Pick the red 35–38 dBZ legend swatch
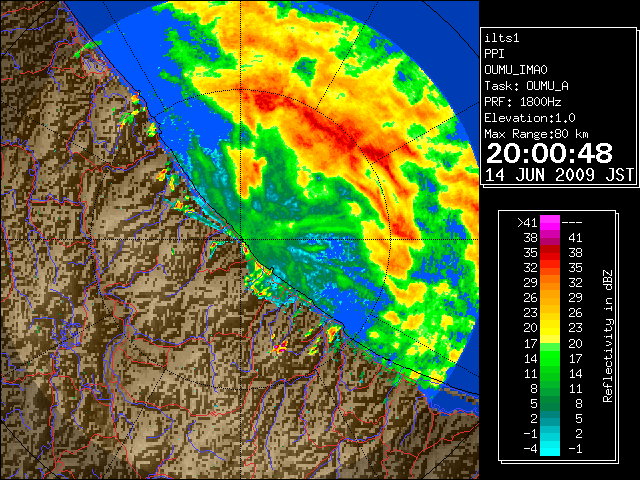 550,253
